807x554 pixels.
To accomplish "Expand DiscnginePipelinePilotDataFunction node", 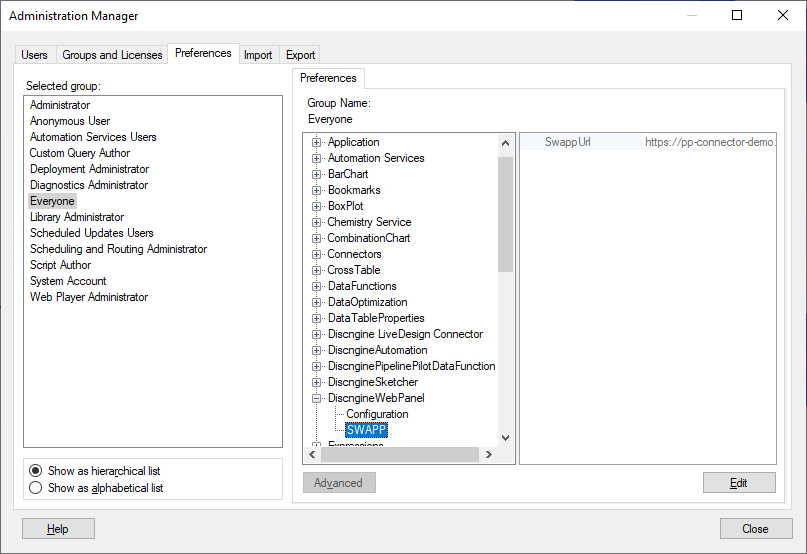I will 317,366.
